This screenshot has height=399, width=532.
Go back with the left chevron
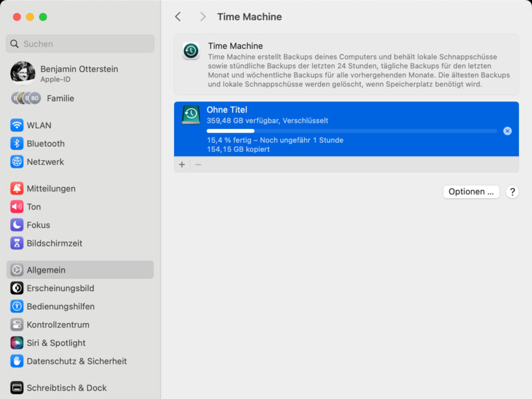tap(178, 17)
